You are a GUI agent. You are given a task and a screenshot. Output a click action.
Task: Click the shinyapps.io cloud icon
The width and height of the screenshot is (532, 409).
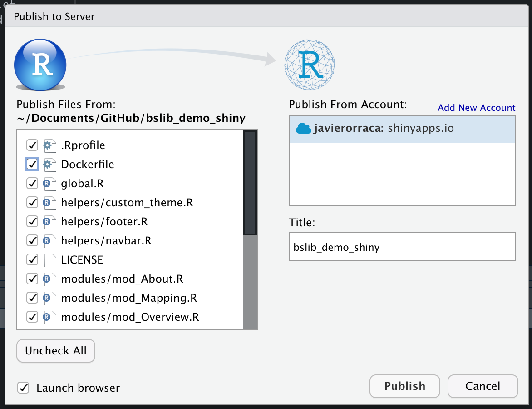tap(303, 129)
